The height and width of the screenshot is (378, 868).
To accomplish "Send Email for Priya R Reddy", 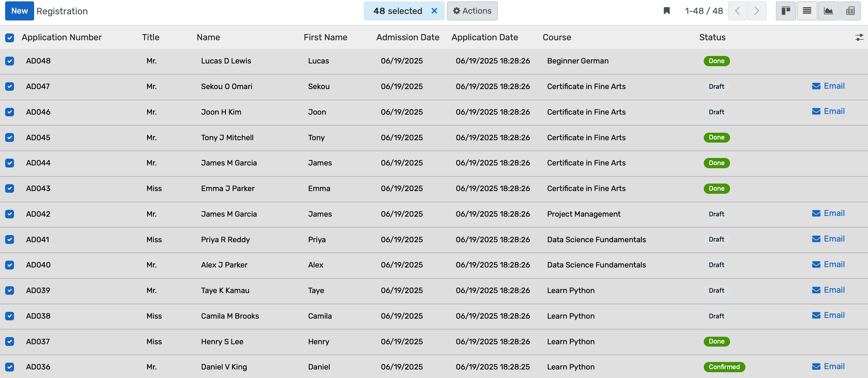I will tap(828, 239).
